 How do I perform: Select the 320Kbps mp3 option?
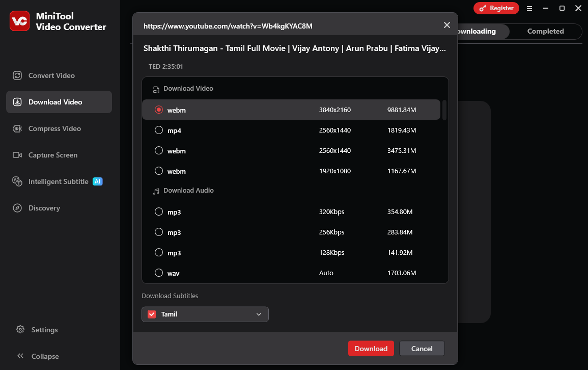click(x=158, y=211)
